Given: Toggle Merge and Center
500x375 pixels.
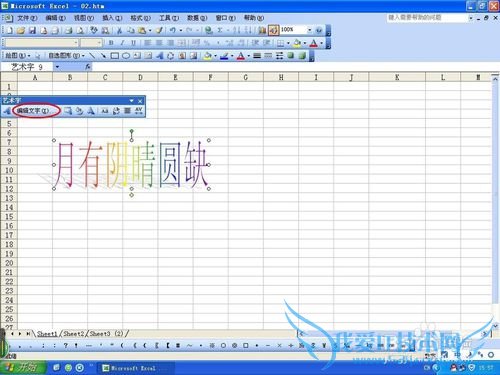Looking at the screenshot, I should click(182, 43).
